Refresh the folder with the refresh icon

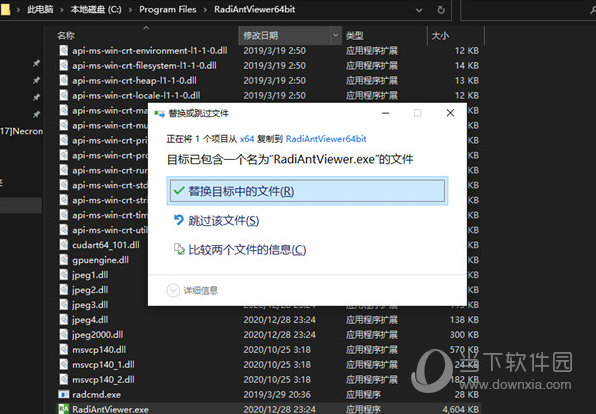point(441,10)
